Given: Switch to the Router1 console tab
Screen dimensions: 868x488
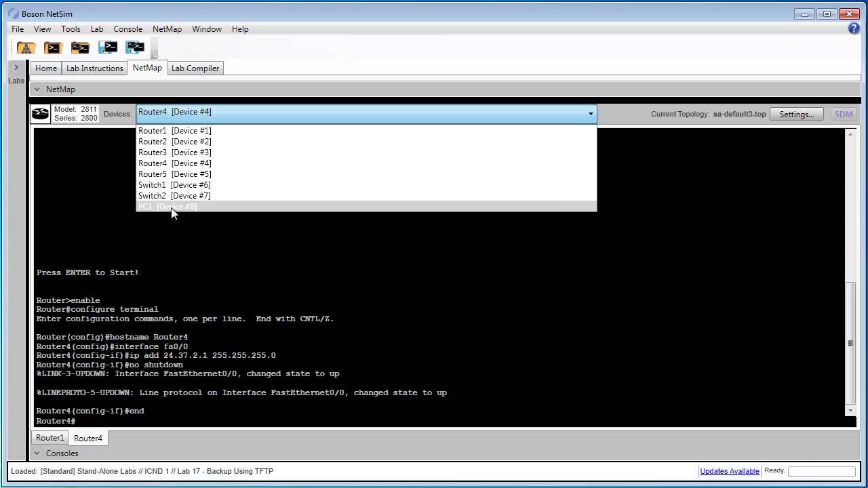Looking at the screenshot, I should (x=50, y=438).
